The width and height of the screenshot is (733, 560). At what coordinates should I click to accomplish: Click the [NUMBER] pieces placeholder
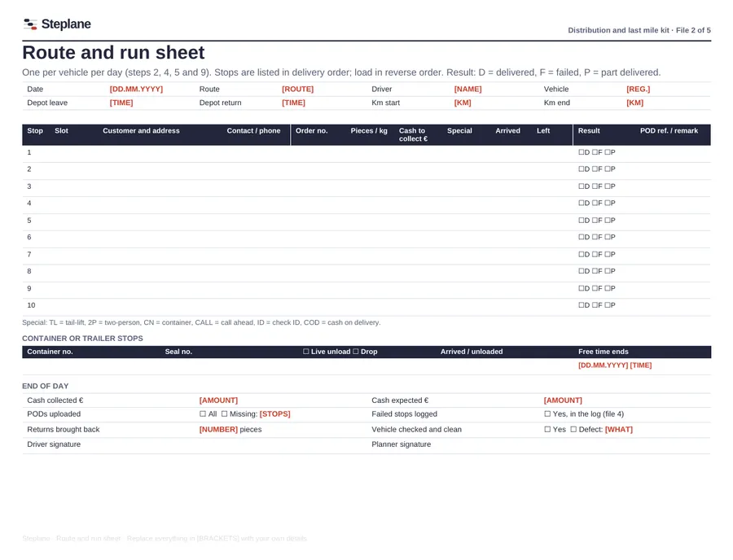click(x=218, y=429)
